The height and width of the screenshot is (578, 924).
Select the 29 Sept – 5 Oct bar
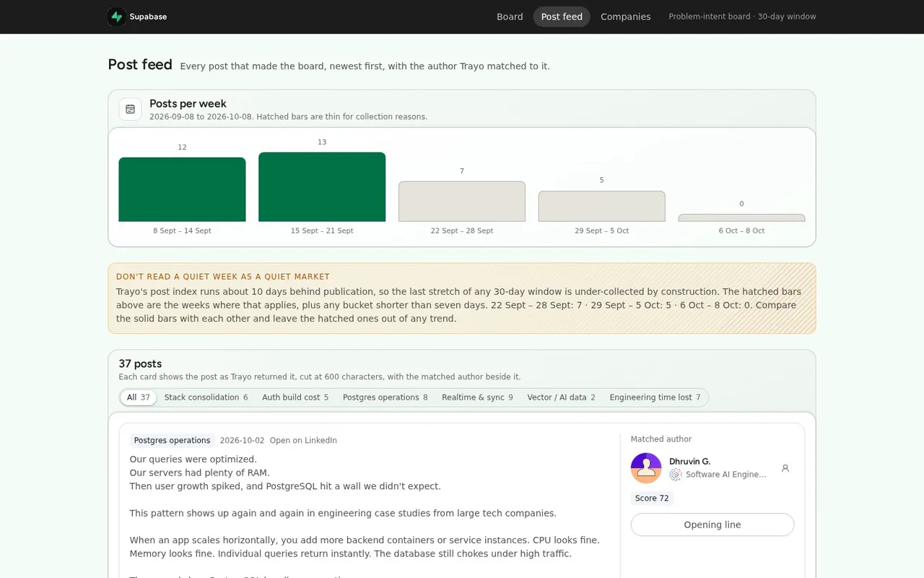602,206
